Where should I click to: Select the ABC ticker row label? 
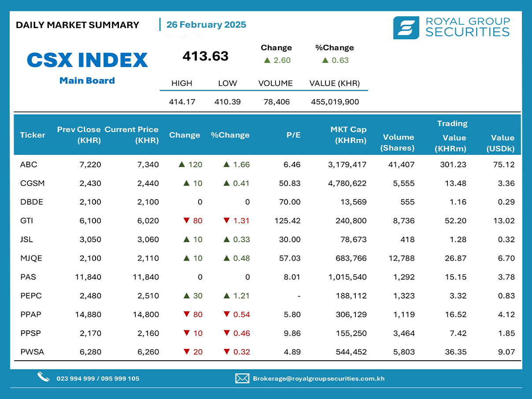point(29,165)
